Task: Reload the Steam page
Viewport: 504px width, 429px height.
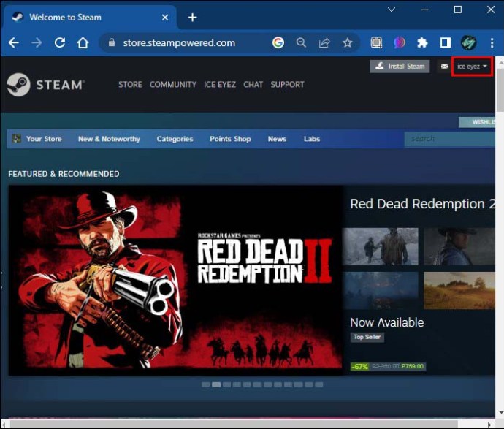Action: (x=60, y=42)
